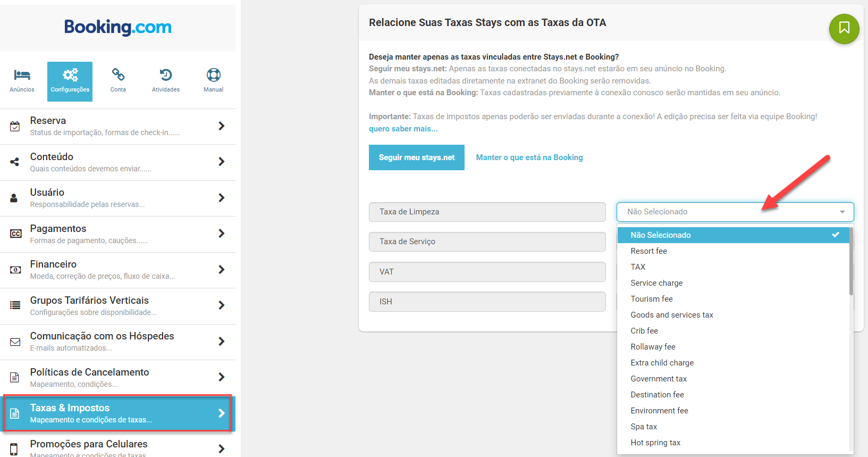The image size is (868, 457).
Task: Click the Taxas & Impostos document icon
Action: pyautogui.click(x=15, y=413)
